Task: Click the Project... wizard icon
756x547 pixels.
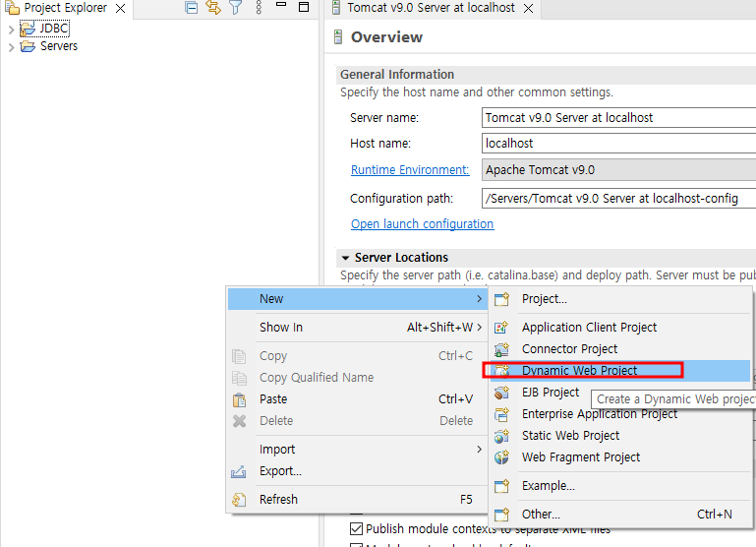Action: (x=502, y=299)
